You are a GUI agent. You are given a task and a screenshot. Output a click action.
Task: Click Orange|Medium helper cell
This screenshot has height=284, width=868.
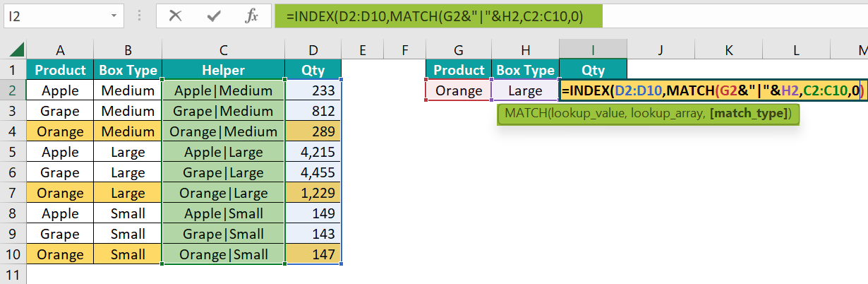click(224, 131)
